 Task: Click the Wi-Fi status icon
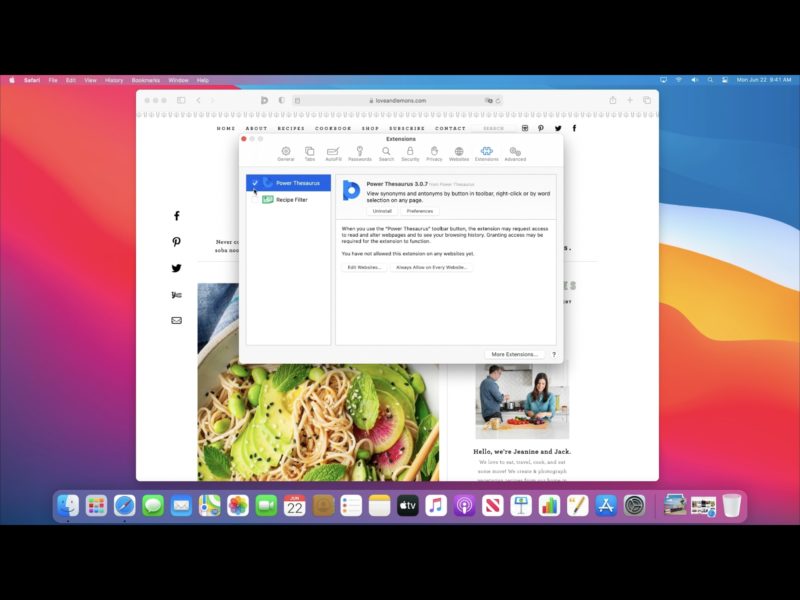679,80
